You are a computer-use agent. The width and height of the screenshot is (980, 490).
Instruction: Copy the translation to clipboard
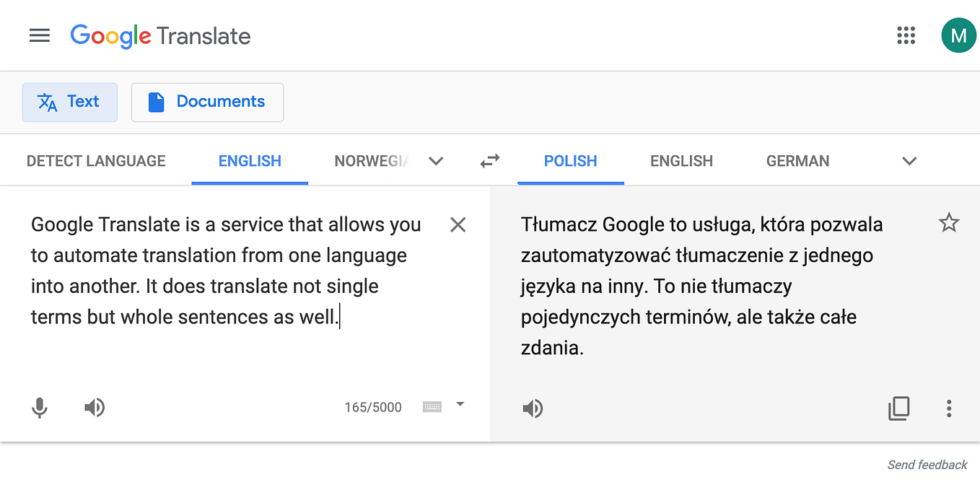click(898, 408)
